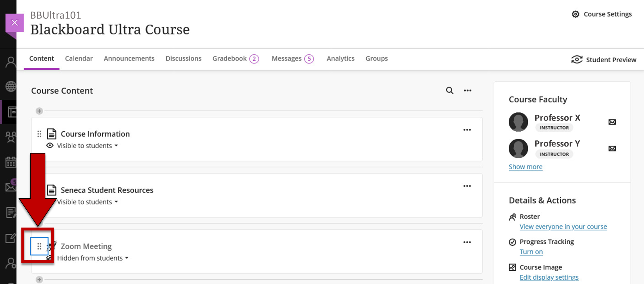644x284 pixels.
Task: Open Course Settings gear icon
Action: click(575, 14)
